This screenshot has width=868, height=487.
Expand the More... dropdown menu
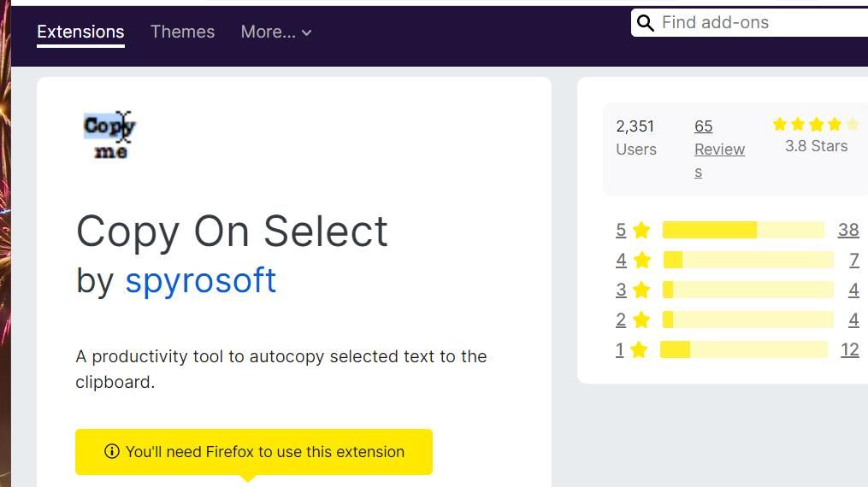275,32
